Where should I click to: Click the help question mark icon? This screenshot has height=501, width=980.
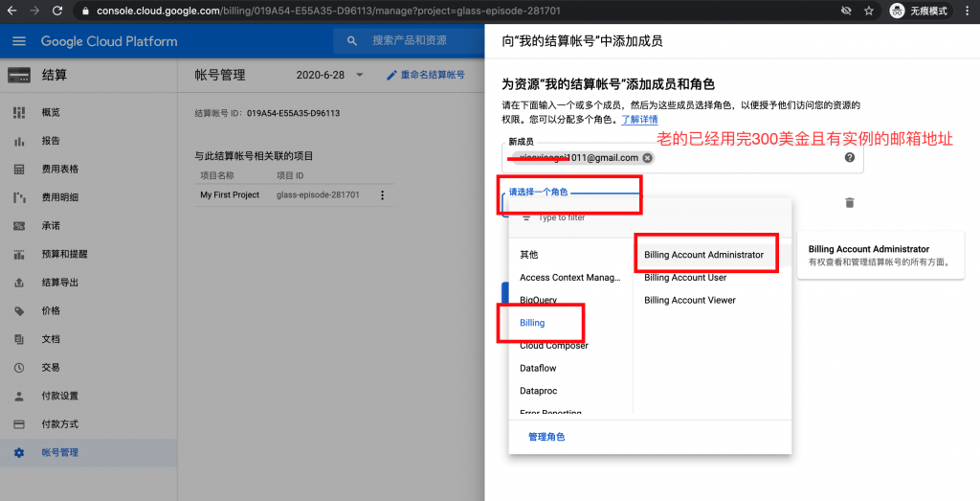(850, 158)
